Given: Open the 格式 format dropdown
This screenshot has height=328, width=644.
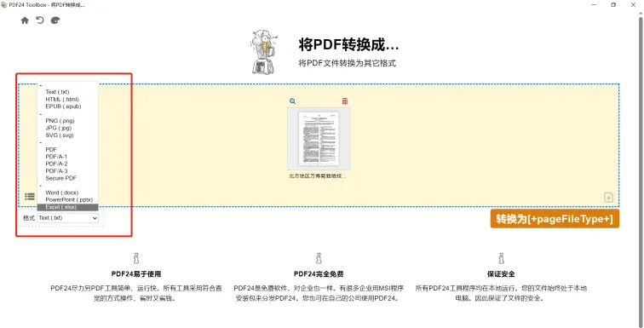Looking at the screenshot, I should 68,218.
